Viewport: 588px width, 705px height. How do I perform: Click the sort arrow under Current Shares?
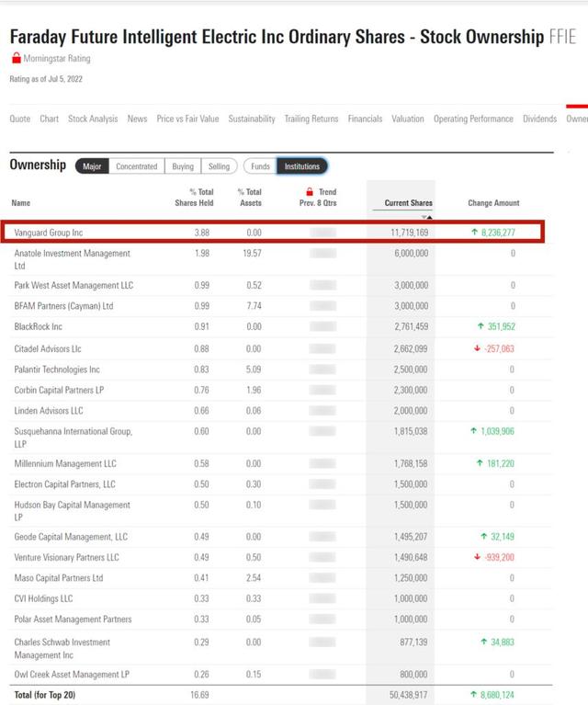tap(426, 217)
